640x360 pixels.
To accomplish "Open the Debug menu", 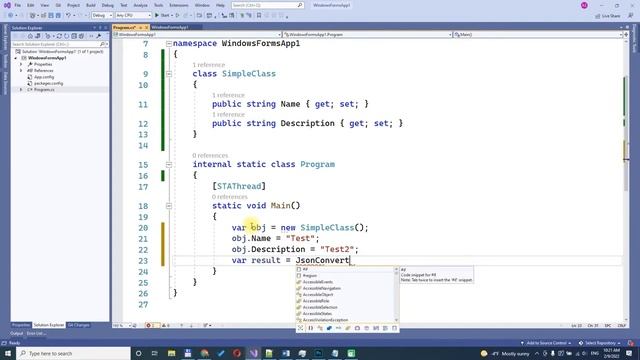I will click(x=108, y=5).
